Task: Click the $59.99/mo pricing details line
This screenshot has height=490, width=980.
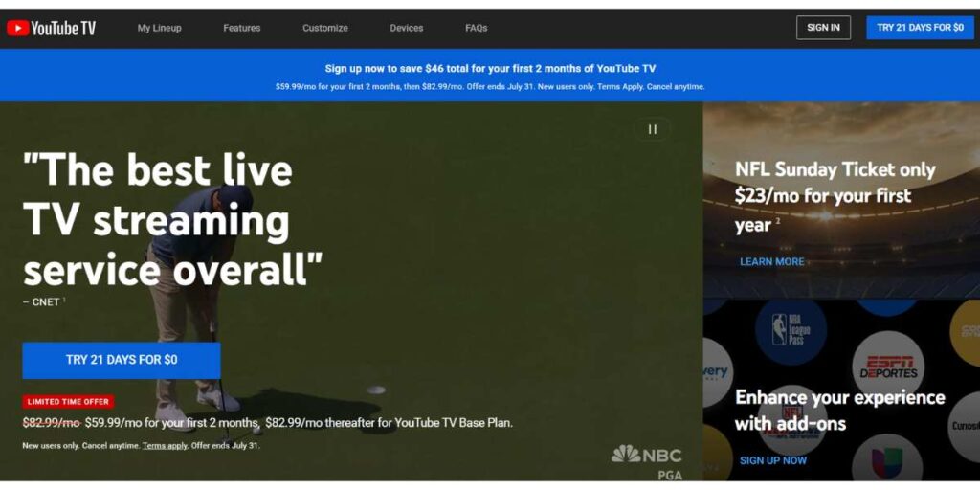Action: (x=268, y=422)
